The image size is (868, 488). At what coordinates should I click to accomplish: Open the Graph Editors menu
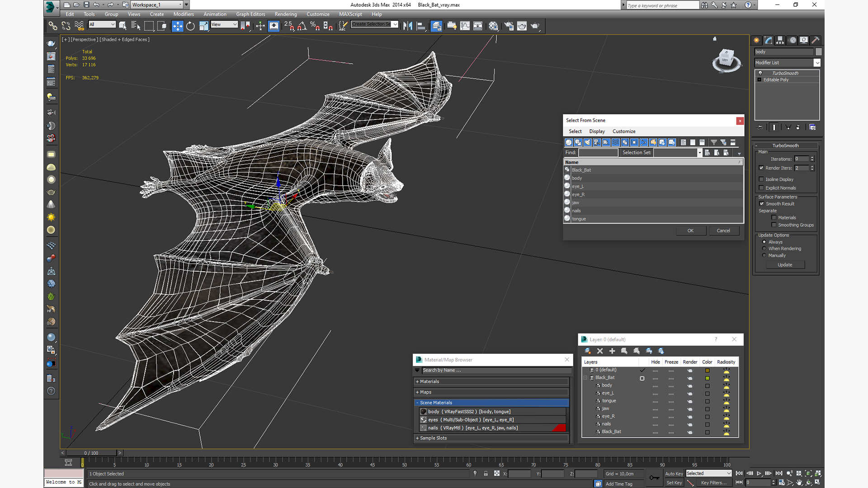(x=250, y=14)
